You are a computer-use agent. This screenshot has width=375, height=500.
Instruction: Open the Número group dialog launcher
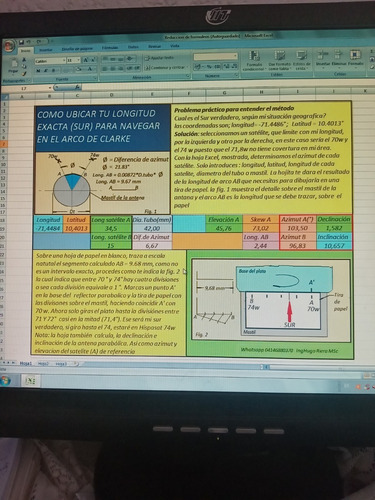(236, 74)
